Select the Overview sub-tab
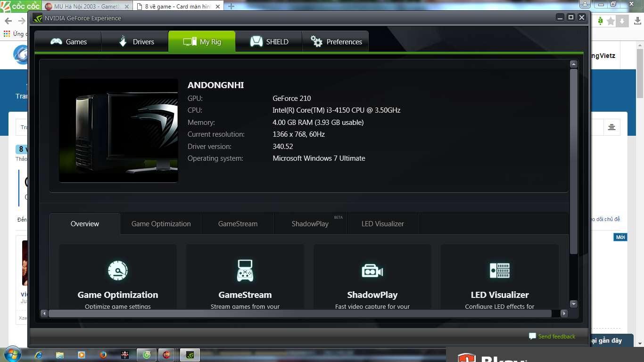The height and width of the screenshot is (362, 644). 85,224
